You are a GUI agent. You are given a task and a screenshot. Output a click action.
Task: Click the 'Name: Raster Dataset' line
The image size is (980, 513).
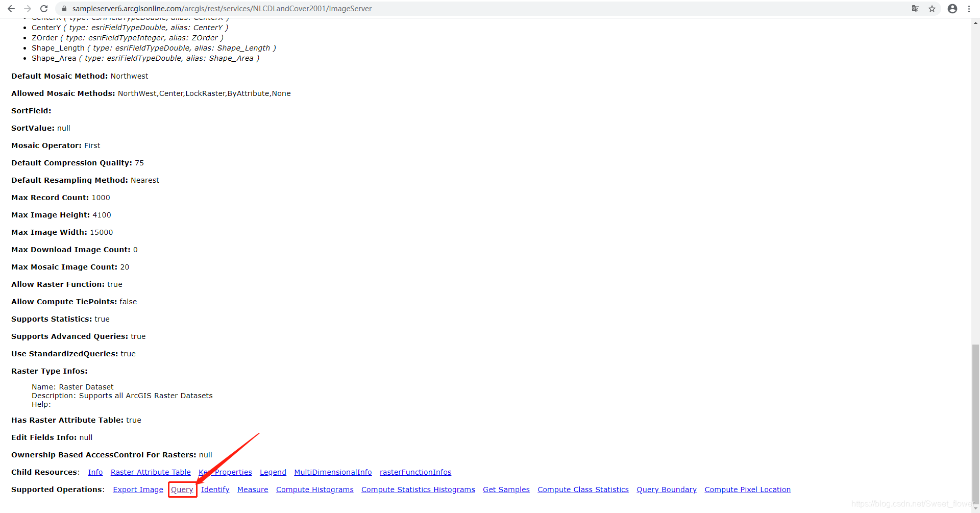click(72, 387)
